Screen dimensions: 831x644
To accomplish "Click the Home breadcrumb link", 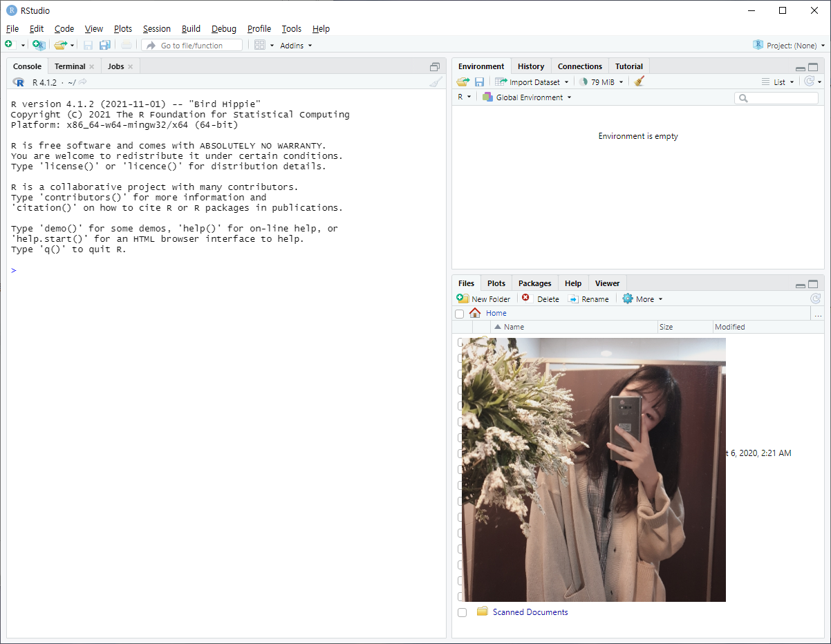I will pyautogui.click(x=496, y=314).
